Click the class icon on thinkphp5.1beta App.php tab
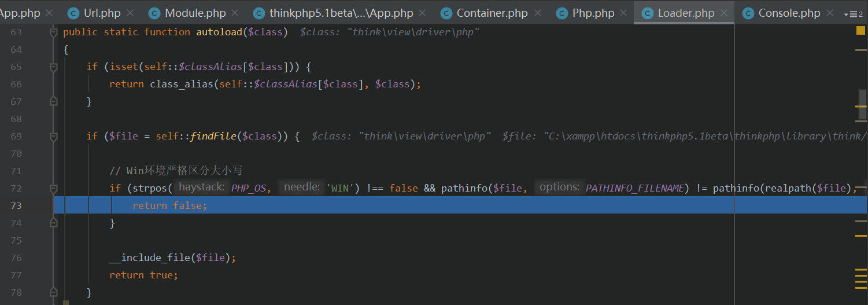Viewport: 868px width, 305px height. pyautogui.click(x=259, y=13)
